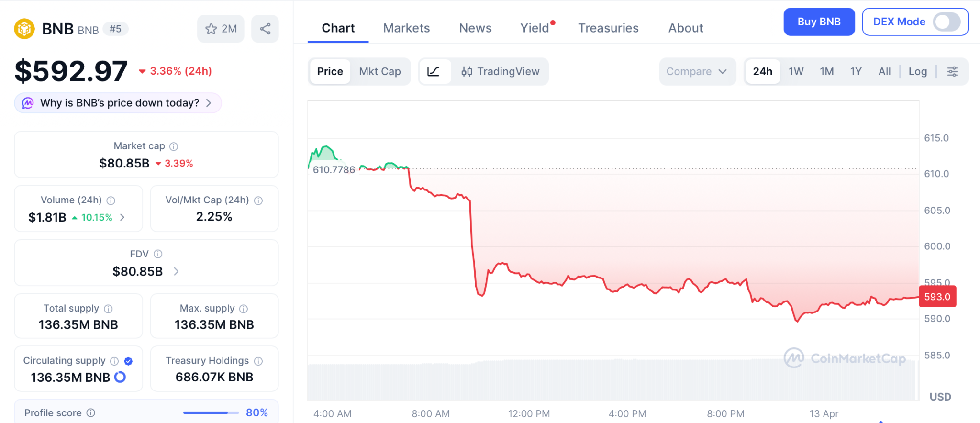
Task: Add BNB to watchlist via star button
Action: tap(221, 29)
